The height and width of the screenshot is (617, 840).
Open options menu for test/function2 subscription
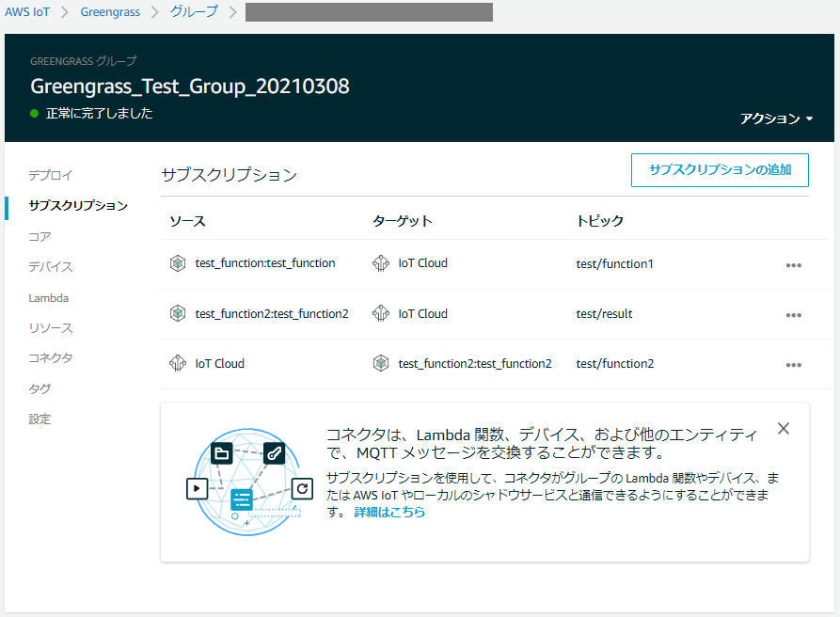(x=793, y=365)
